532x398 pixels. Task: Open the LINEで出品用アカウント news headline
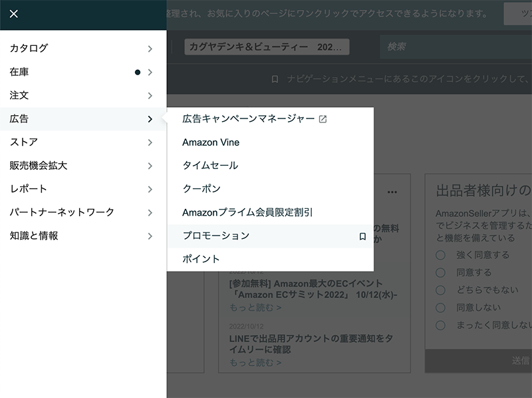(x=311, y=344)
